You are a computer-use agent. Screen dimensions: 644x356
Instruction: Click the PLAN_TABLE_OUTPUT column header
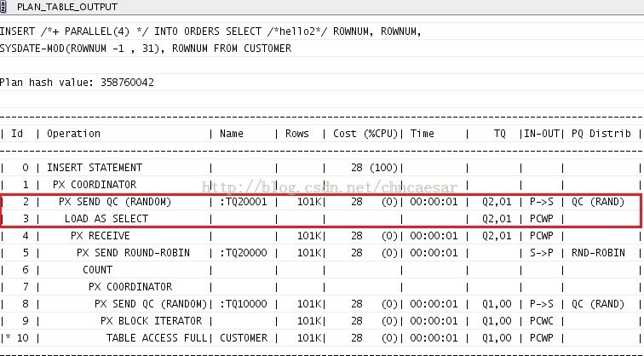coord(322,7)
